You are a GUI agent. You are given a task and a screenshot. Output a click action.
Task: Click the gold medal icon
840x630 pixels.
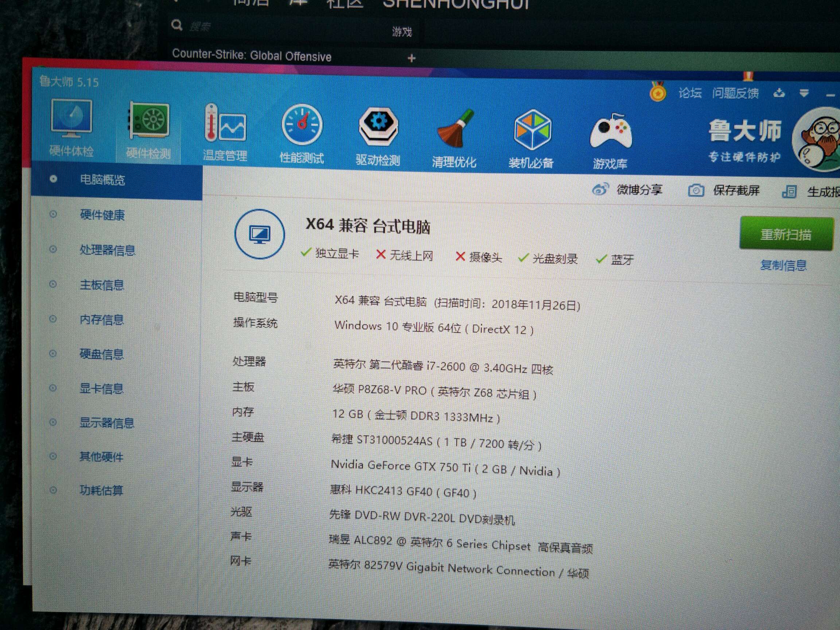tap(658, 92)
